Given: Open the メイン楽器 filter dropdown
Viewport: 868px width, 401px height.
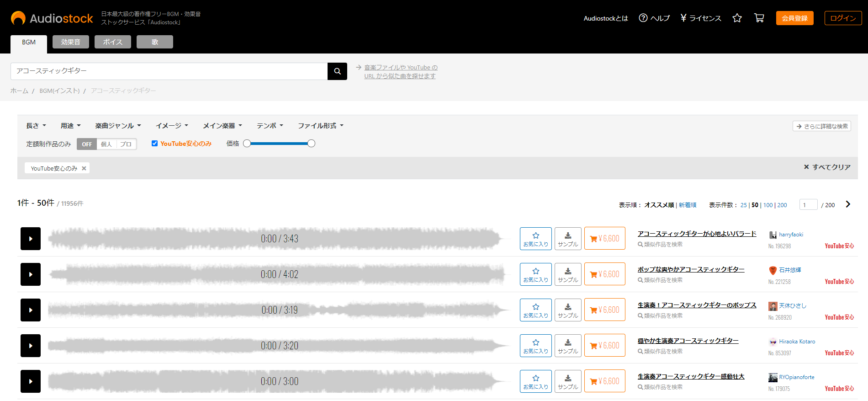Looking at the screenshot, I should coord(222,126).
